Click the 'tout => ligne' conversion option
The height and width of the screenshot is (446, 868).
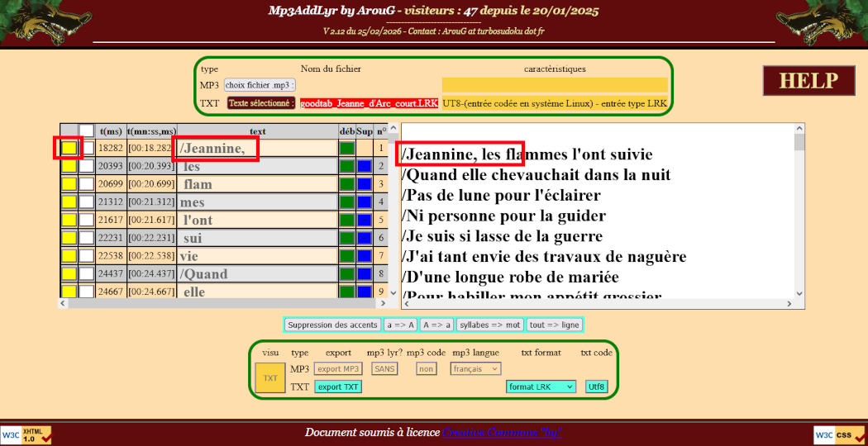click(x=555, y=325)
